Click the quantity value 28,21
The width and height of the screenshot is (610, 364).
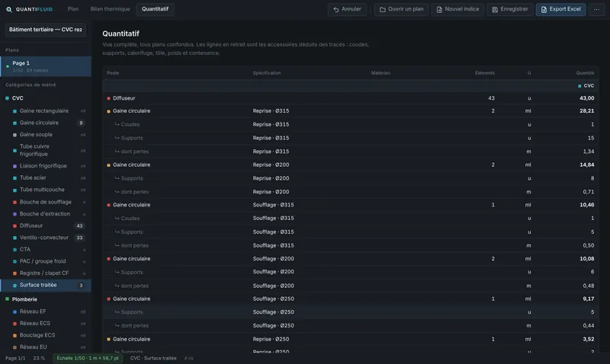click(586, 111)
